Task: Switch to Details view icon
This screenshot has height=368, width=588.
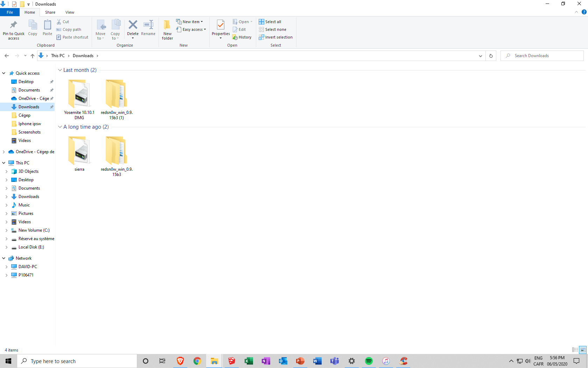Action: [575, 350]
